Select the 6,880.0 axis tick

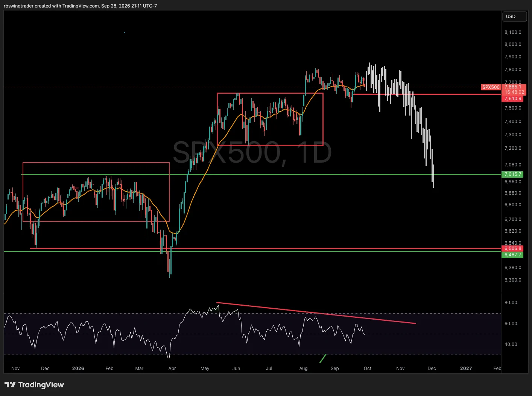[513, 193]
